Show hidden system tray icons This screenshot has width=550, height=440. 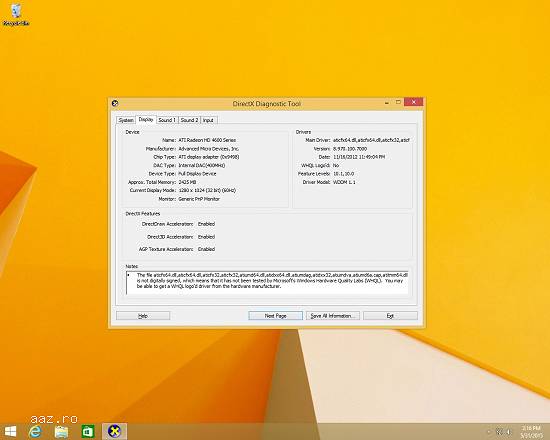(x=489, y=432)
